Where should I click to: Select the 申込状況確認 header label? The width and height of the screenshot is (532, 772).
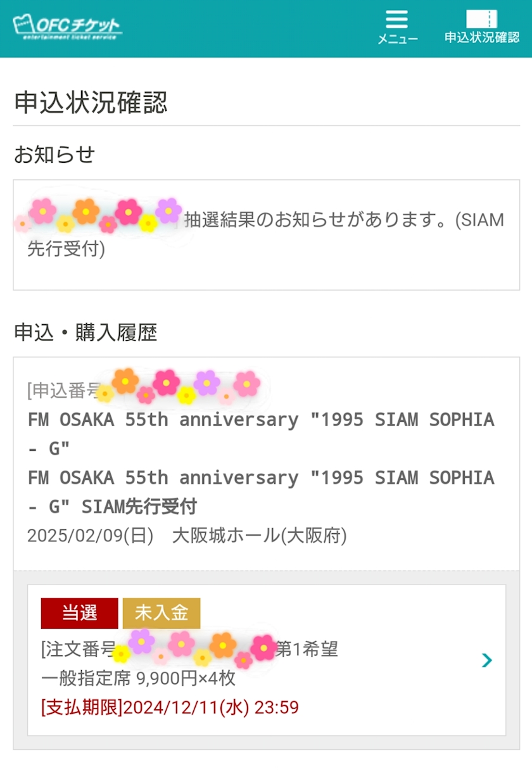pos(481,37)
